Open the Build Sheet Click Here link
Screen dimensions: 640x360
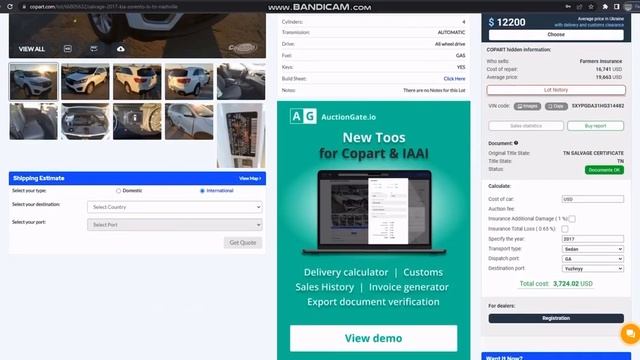tap(454, 79)
